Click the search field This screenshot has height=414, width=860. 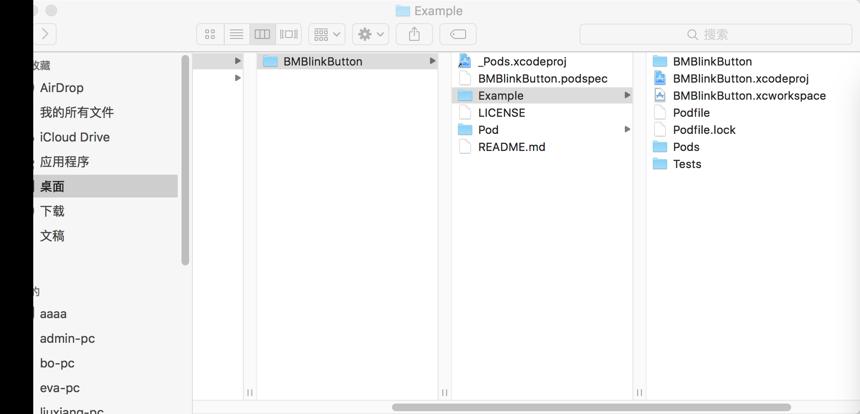[x=715, y=35]
